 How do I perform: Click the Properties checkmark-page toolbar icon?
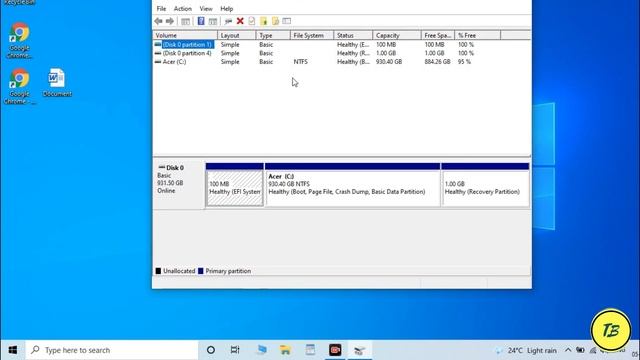[251, 21]
